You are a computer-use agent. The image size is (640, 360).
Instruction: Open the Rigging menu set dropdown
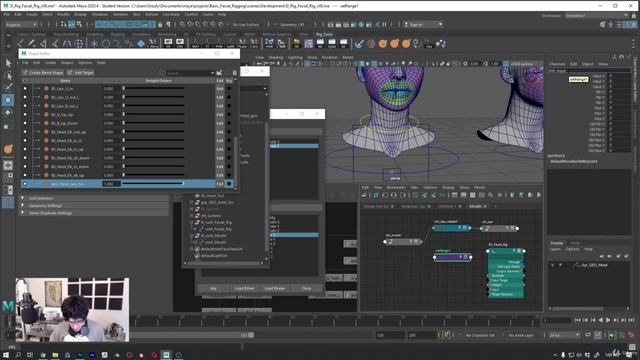click(x=21, y=24)
